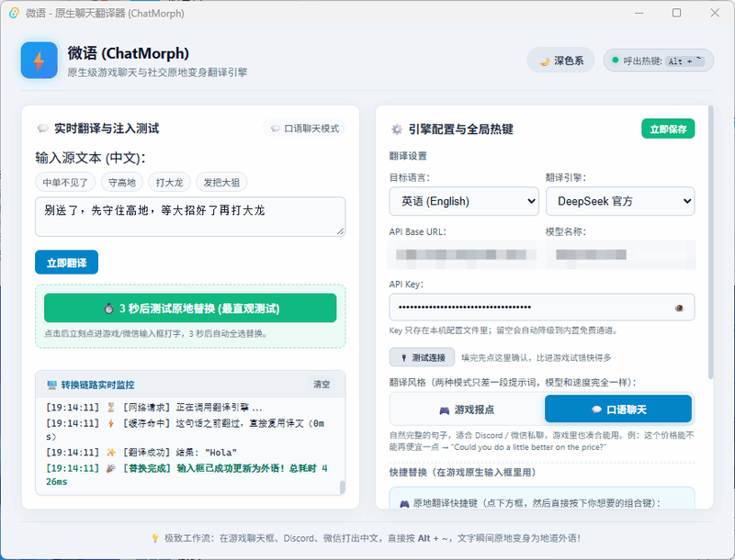Click the 输入源文本 (中文) label

click(x=90, y=158)
